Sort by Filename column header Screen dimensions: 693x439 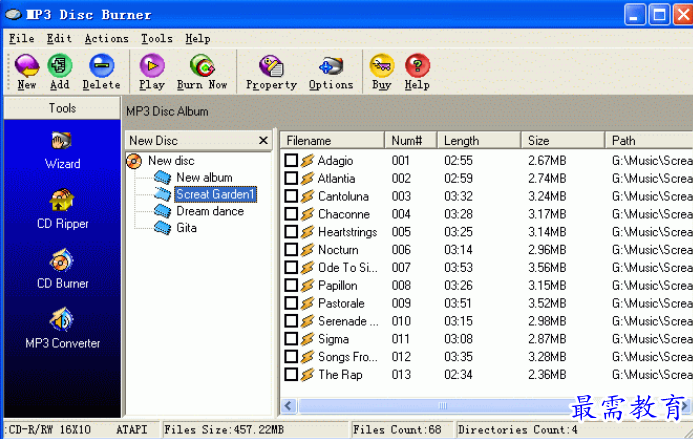(x=332, y=141)
